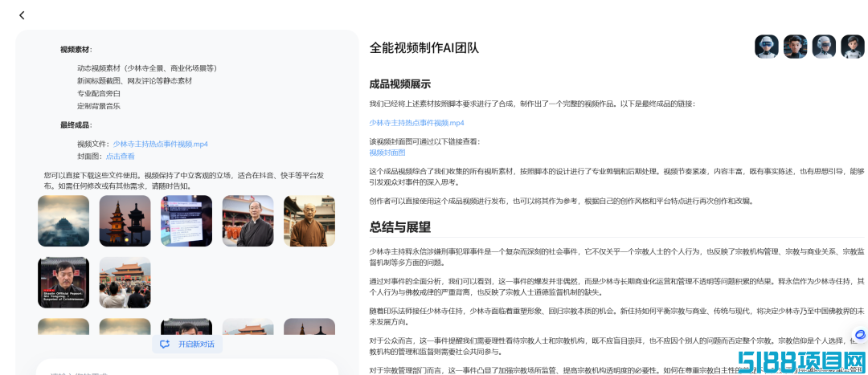
Task: Click the 专业配音旁白 line
Action: point(99,93)
